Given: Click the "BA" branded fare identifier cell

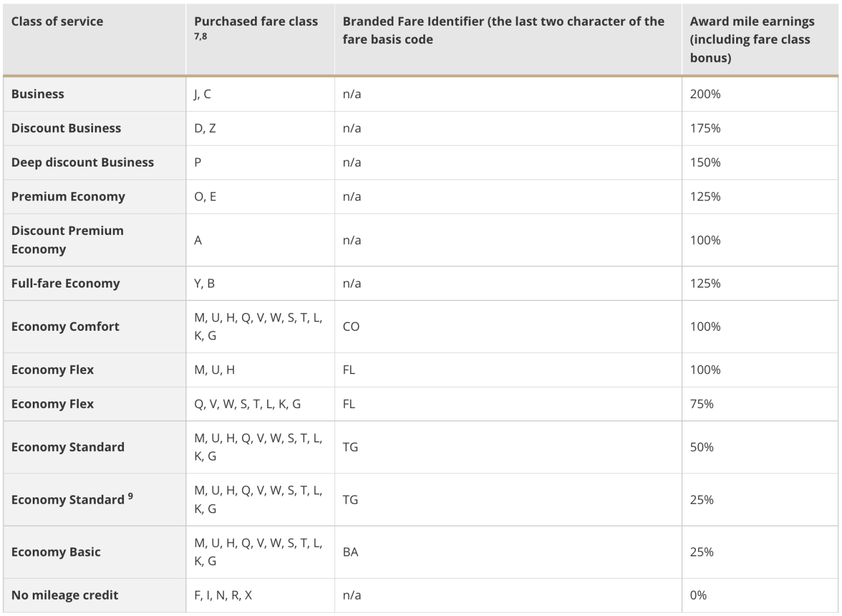Looking at the screenshot, I should click(350, 552).
